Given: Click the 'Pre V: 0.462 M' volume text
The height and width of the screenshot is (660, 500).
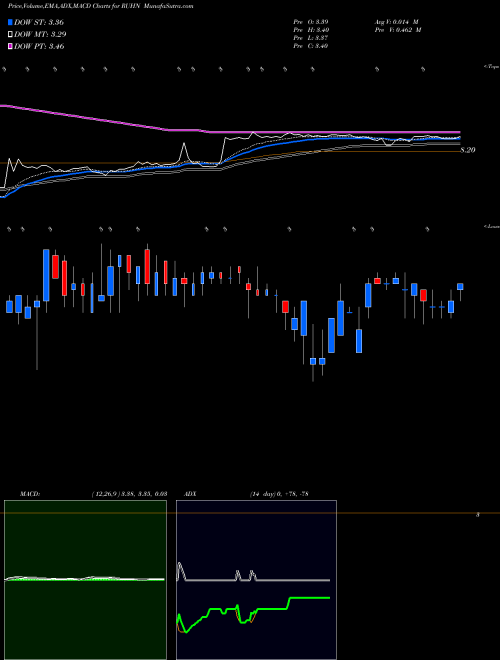Looking at the screenshot, I should pos(398,30).
